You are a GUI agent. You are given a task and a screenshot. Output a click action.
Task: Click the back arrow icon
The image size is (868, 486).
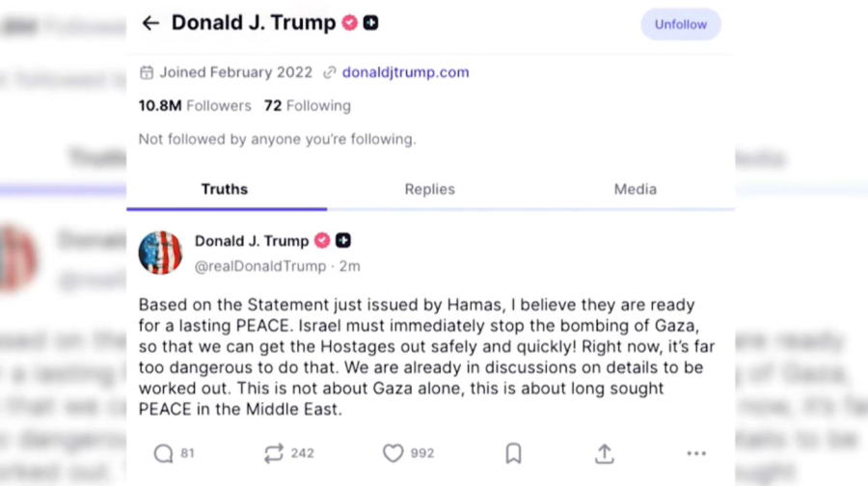150,23
